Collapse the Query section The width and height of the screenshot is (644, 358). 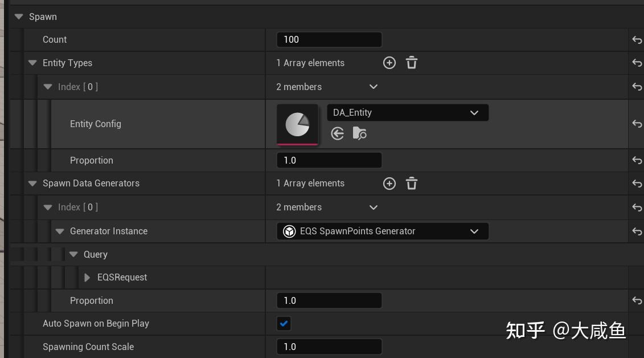73,254
